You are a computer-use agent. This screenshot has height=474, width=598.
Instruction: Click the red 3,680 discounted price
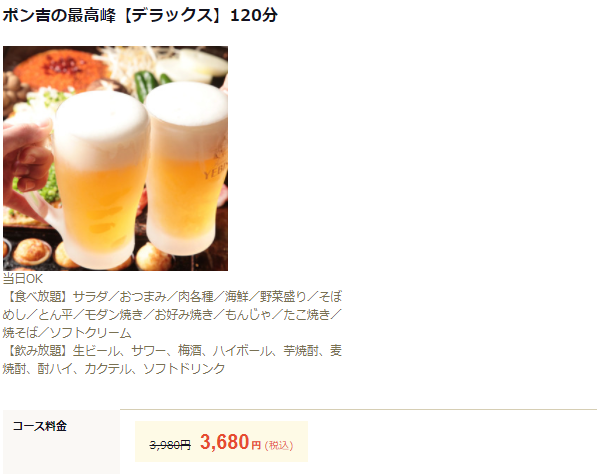225,442
